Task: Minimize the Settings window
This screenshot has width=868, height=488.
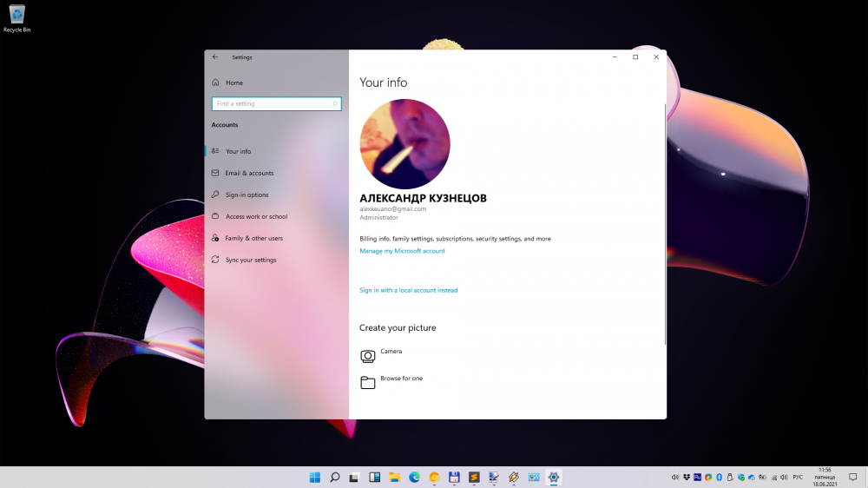Action: [x=615, y=56]
